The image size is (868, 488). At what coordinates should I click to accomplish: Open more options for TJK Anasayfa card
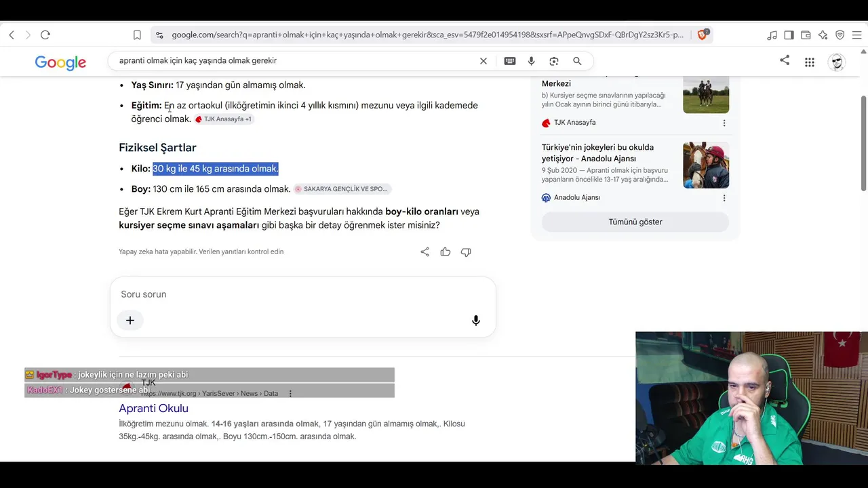click(x=724, y=123)
